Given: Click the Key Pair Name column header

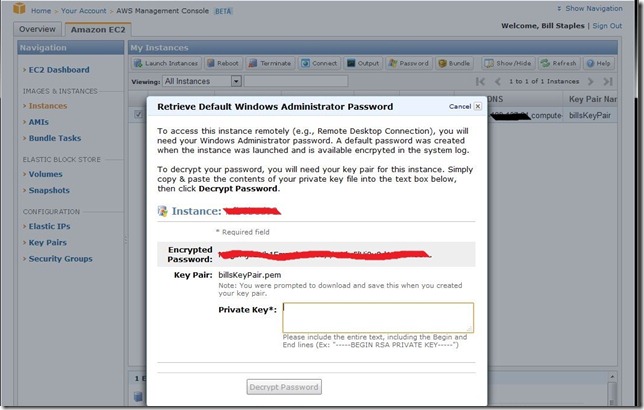Looking at the screenshot, I should coord(592,99).
